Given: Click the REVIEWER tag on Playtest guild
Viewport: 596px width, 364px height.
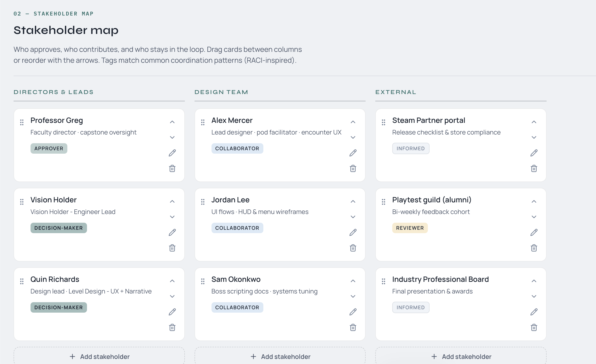Looking at the screenshot, I should point(410,228).
